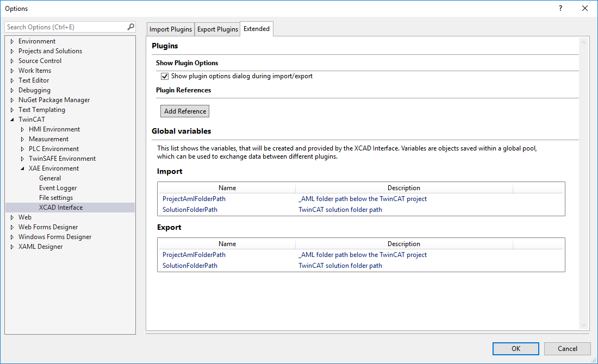Expand TwinSAFE Environment node arrow
This screenshot has height=364, width=598.
[22, 159]
